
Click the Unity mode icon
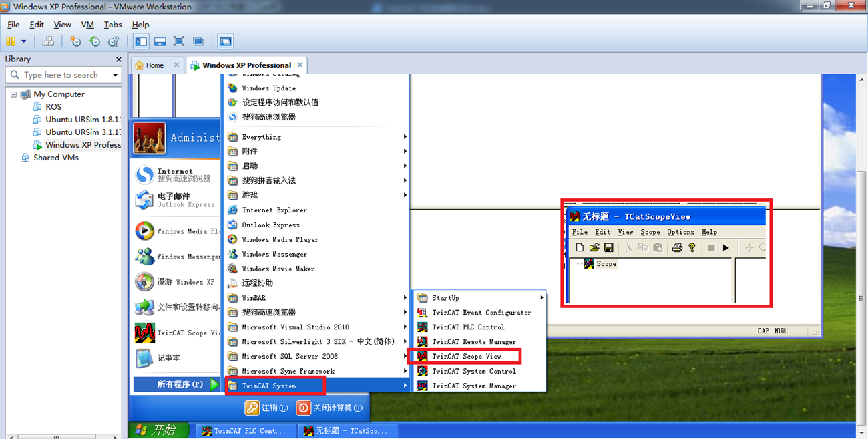click(198, 41)
